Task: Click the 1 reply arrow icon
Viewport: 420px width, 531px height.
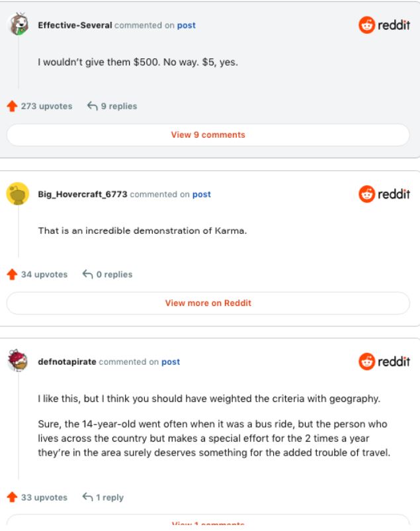Action: [x=87, y=497]
